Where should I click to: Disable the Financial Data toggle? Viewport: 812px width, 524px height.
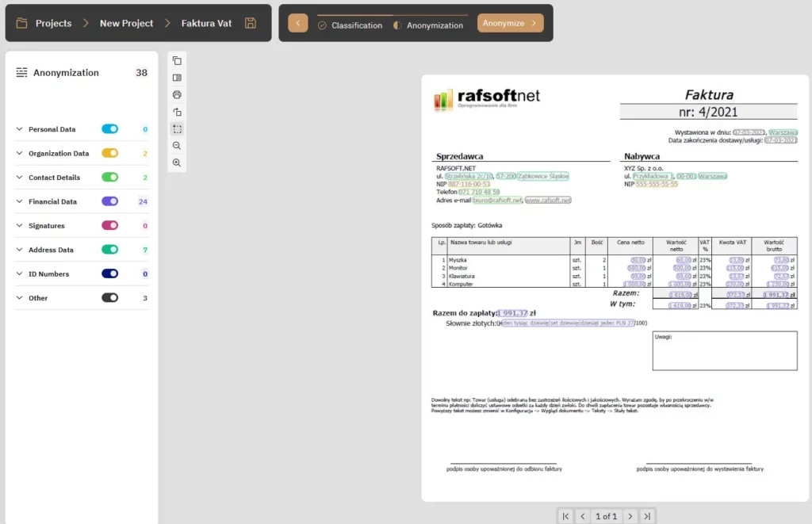[x=109, y=201]
